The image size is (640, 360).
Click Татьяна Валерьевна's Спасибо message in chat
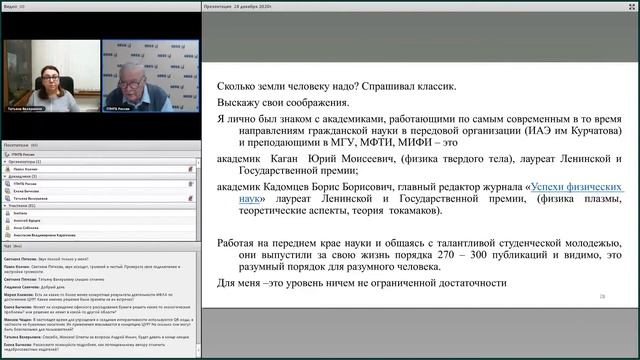pos(96,337)
